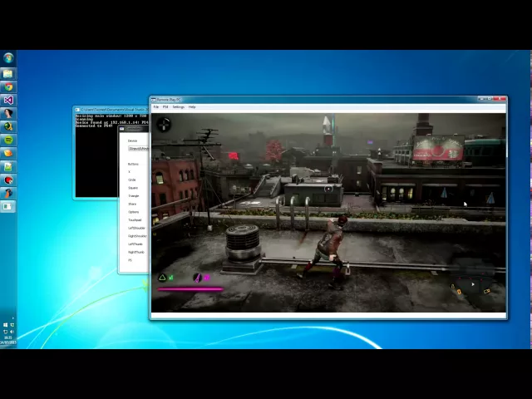
Task: Open the Device dropdown in controller window
Action: click(x=139, y=149)
